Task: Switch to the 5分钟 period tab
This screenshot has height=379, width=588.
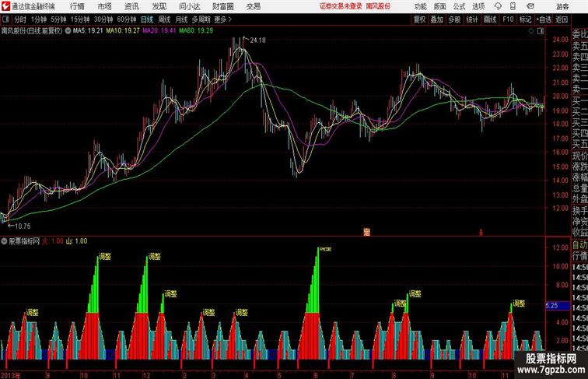Action: pyautogui.click(x=58, y=19)
